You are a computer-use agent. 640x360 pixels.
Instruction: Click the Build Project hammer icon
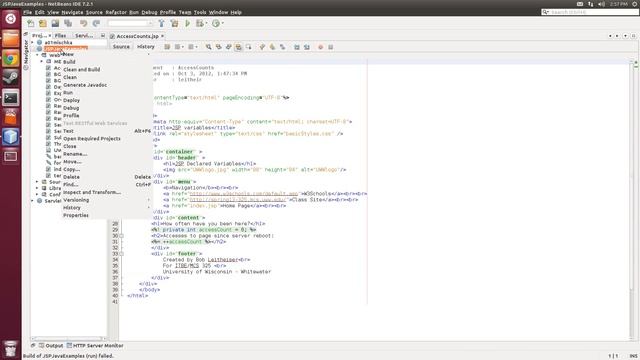point(162,23)
